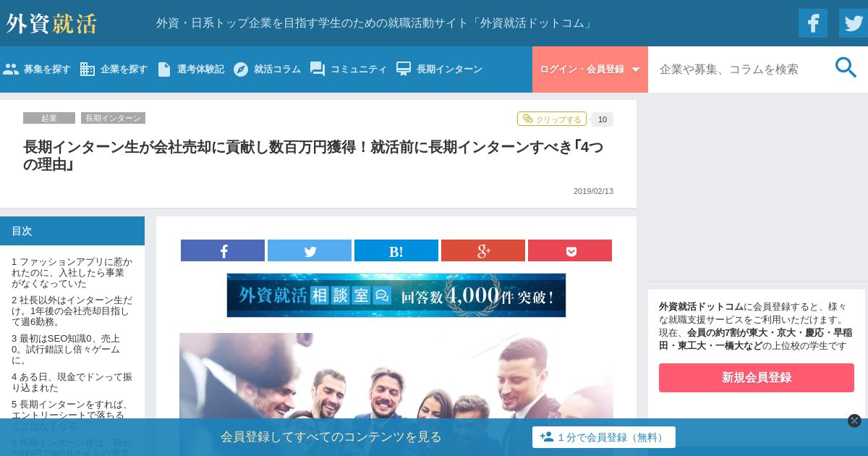This screenshot has height=456, width=868.
Task: Click the magnifier search icon
Action: [846, 68]
